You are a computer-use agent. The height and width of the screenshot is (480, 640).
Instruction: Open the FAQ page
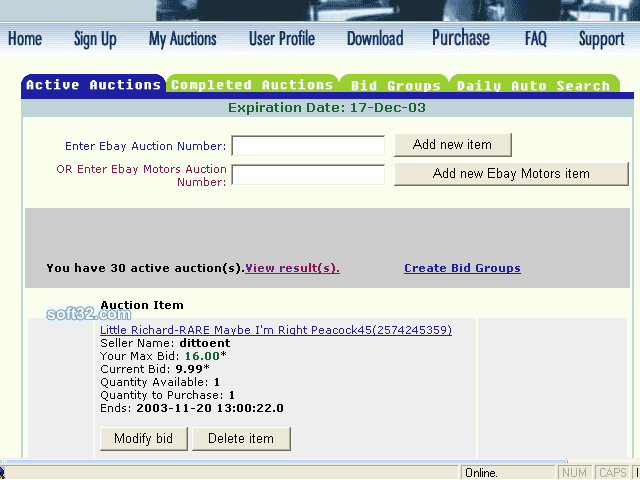[536, 39]
